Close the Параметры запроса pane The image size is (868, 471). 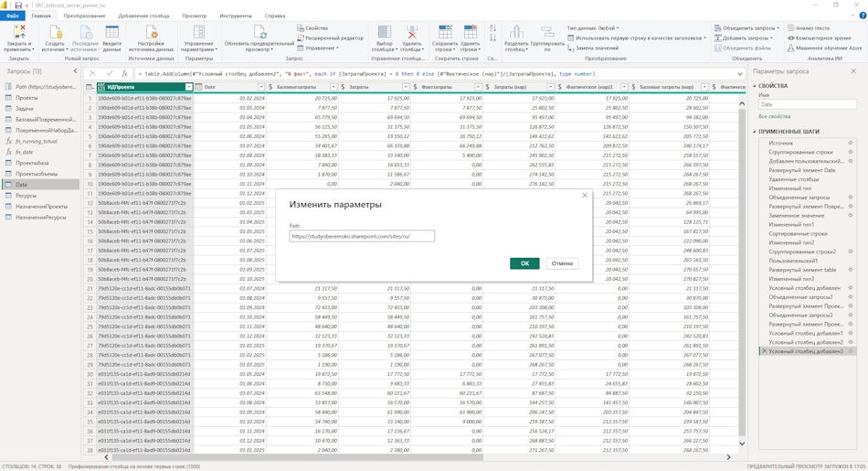click(x=853, y=71)
